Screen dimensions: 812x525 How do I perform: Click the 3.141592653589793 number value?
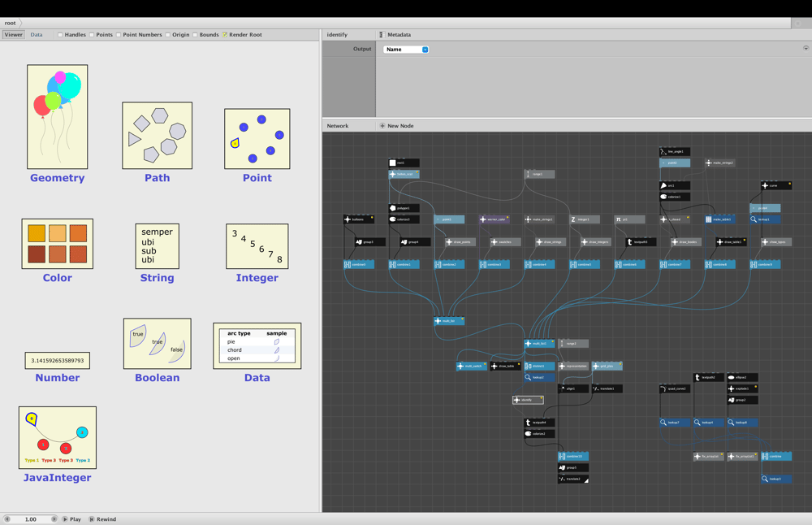tap(58, 361)
